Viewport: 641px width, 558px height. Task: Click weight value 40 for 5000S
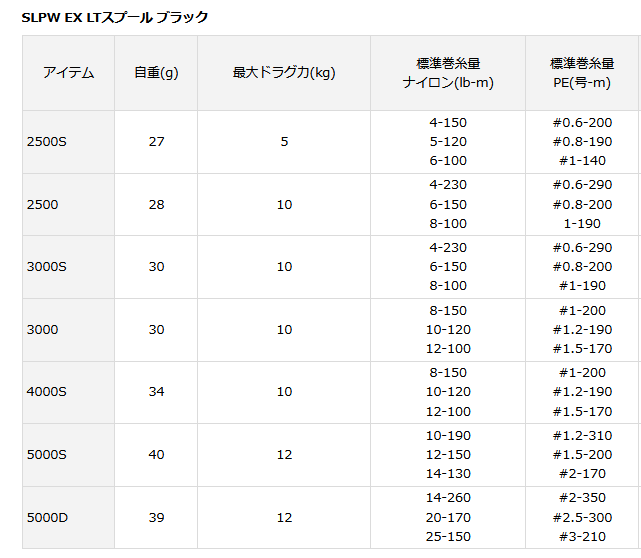click(156, 455)
